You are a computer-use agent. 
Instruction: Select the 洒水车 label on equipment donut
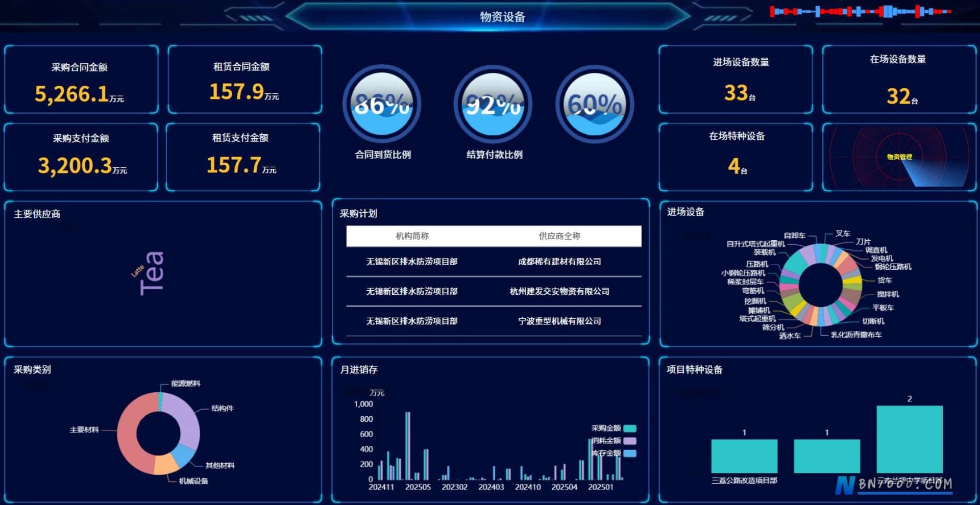tap(790, 336)
